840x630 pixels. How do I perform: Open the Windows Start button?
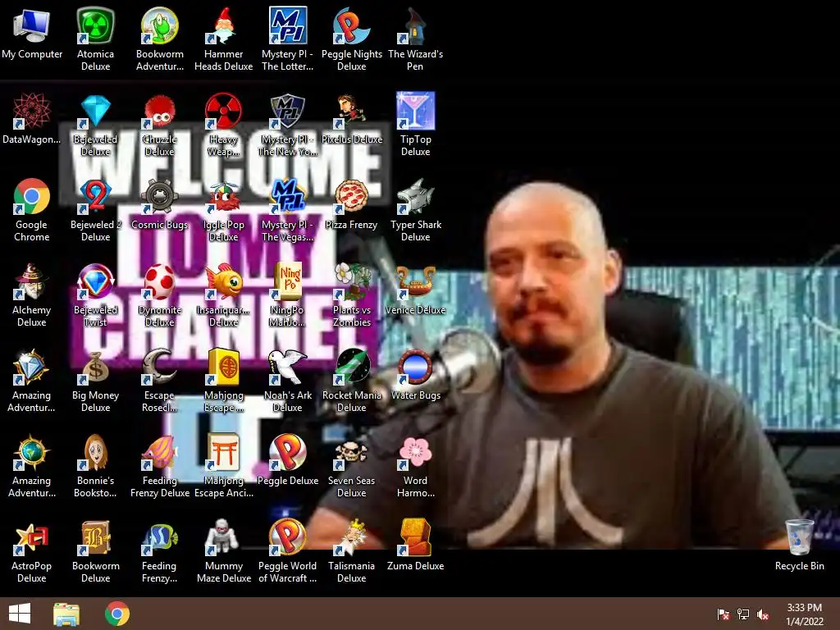[20, 614]
